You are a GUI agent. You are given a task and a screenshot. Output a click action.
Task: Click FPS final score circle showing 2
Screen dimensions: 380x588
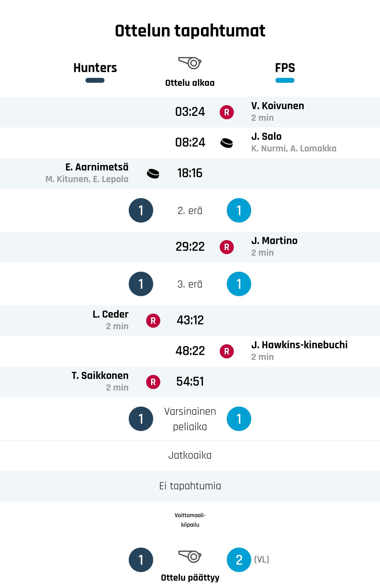(x=239, y=560)
